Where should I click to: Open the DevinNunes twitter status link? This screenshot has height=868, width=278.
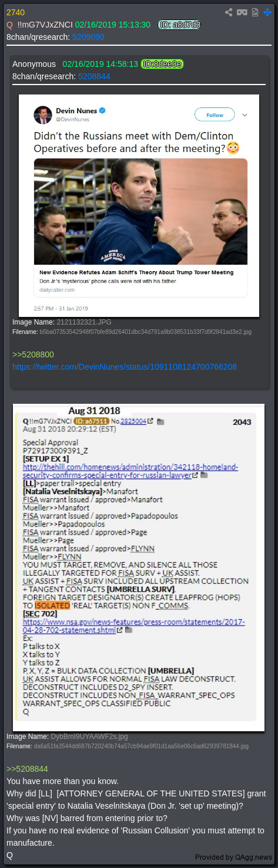[x=125, y=367]
